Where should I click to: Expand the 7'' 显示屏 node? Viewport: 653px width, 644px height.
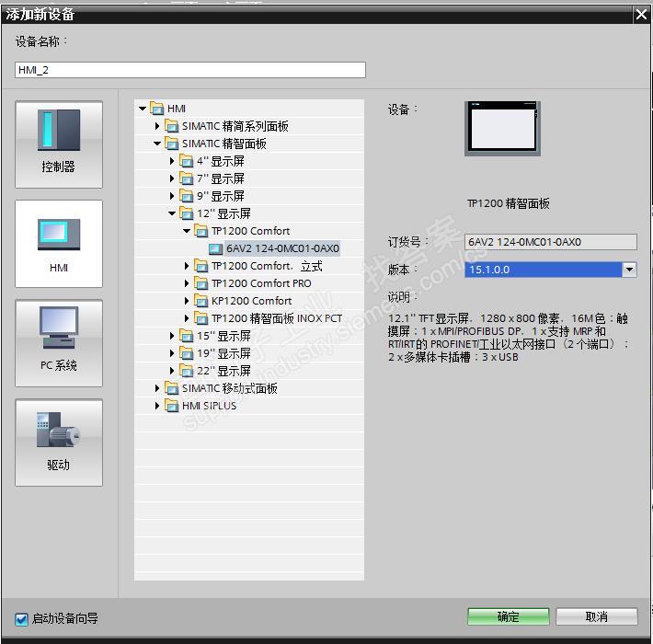pos(172,178)
